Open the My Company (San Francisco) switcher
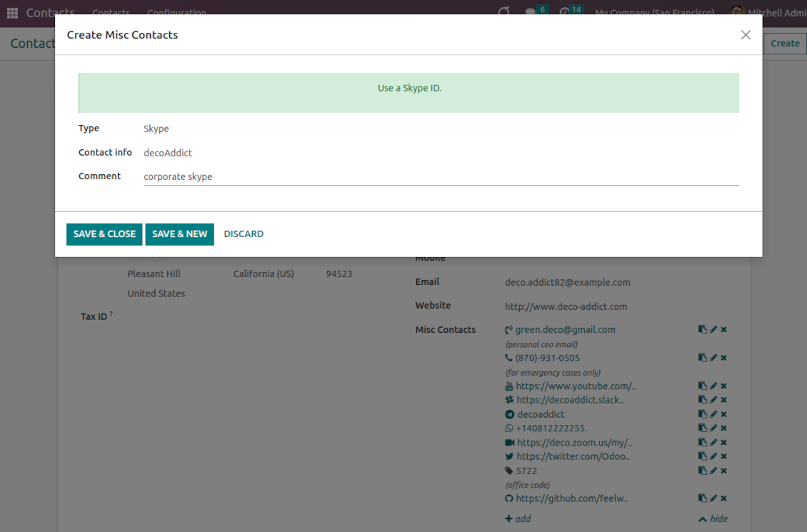The height and width of the screenshot is (532, 807). click(654, 12)
